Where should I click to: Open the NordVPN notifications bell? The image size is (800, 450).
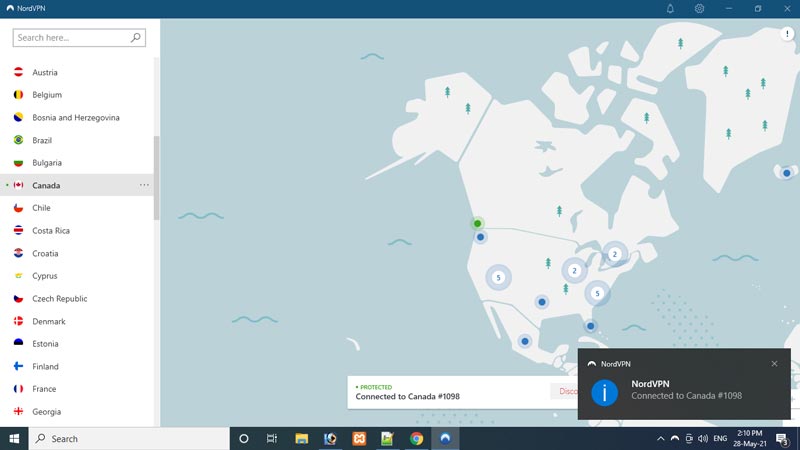[670, 9]
